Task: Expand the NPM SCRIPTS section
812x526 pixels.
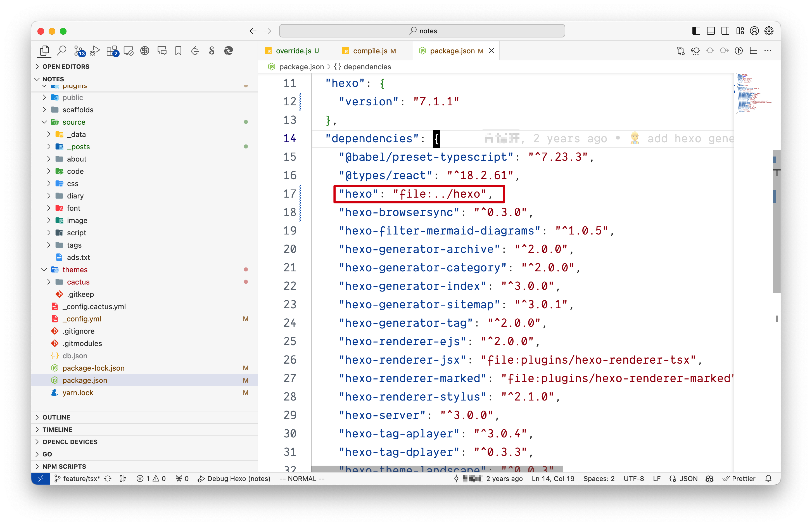Action: 64,466
